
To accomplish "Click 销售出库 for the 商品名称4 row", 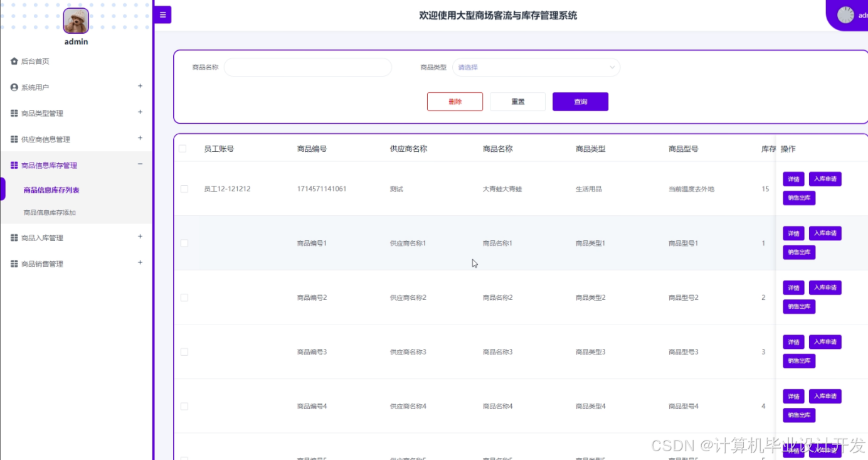I will click(799, 415).
